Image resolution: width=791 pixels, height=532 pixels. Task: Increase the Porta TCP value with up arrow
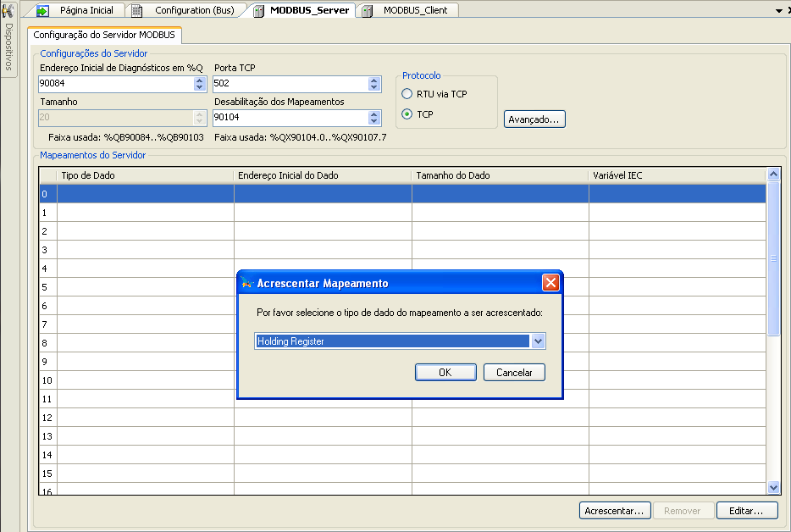pos(374,80)
